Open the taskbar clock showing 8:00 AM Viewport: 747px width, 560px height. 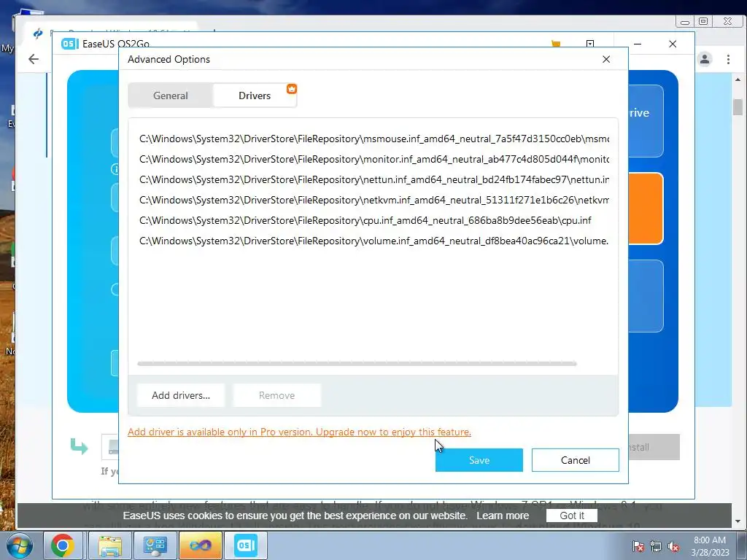710,545
